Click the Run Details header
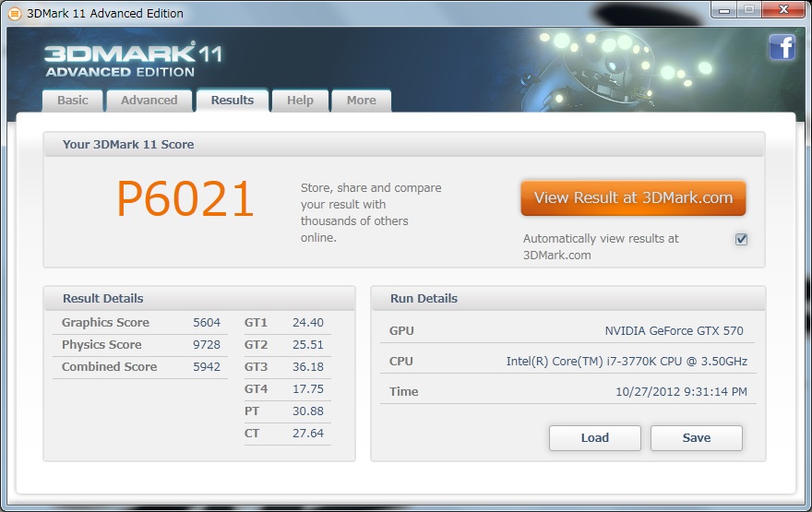 tap(424, 299)
